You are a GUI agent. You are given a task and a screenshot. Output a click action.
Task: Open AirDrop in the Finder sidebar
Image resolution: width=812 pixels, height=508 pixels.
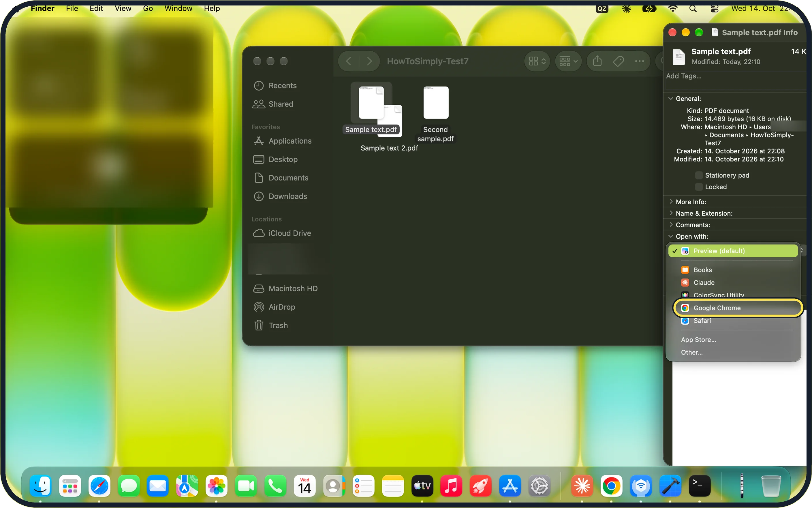coord(274,307)
